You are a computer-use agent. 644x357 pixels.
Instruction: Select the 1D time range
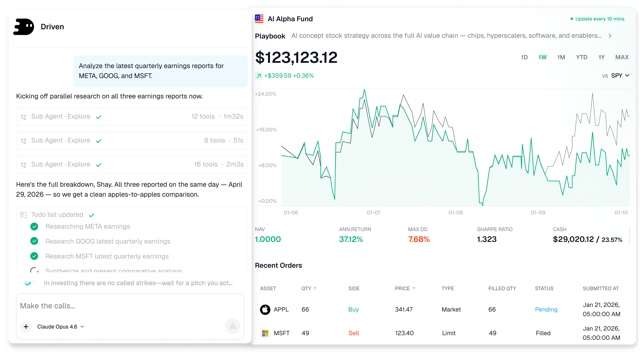point(524,57)
